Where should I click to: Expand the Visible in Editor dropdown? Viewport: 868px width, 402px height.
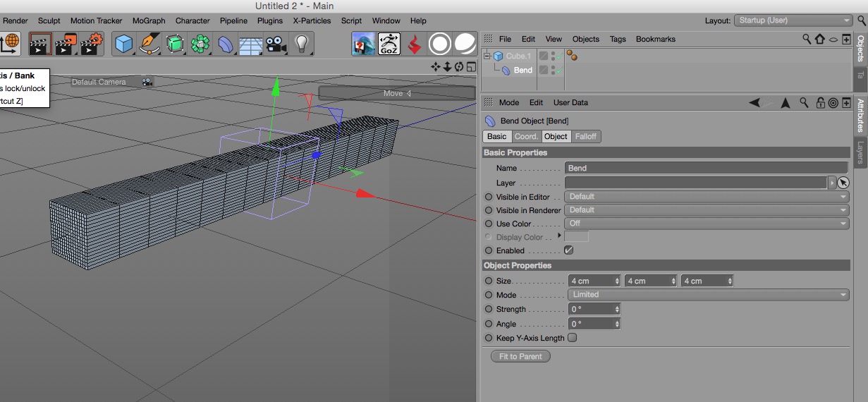(707, 197)
